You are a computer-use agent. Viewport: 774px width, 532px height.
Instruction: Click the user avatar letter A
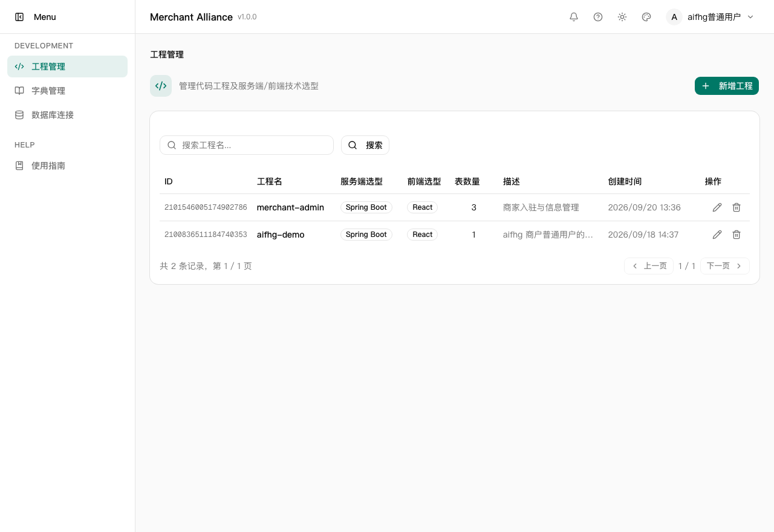(x=674, y=17)
